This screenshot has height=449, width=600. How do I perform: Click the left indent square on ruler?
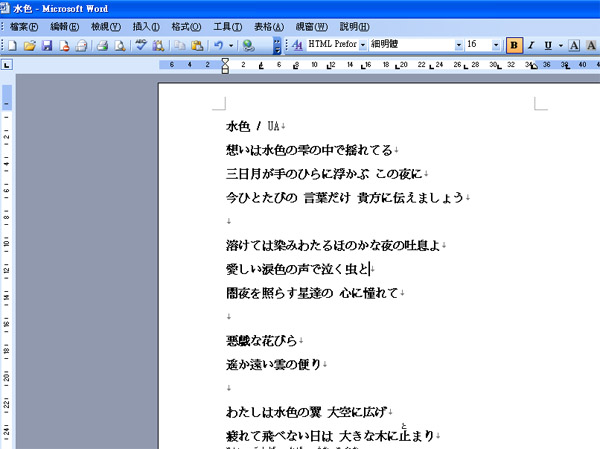tap(225, 71)
